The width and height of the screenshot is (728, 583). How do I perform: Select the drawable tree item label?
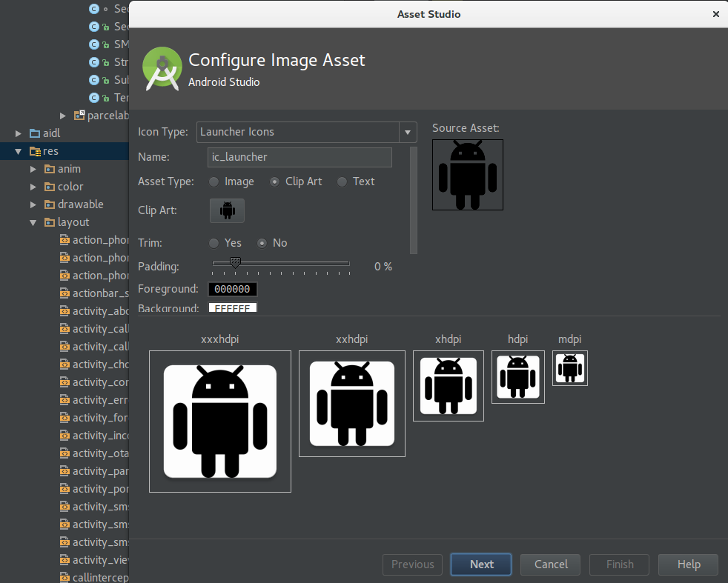81,204
